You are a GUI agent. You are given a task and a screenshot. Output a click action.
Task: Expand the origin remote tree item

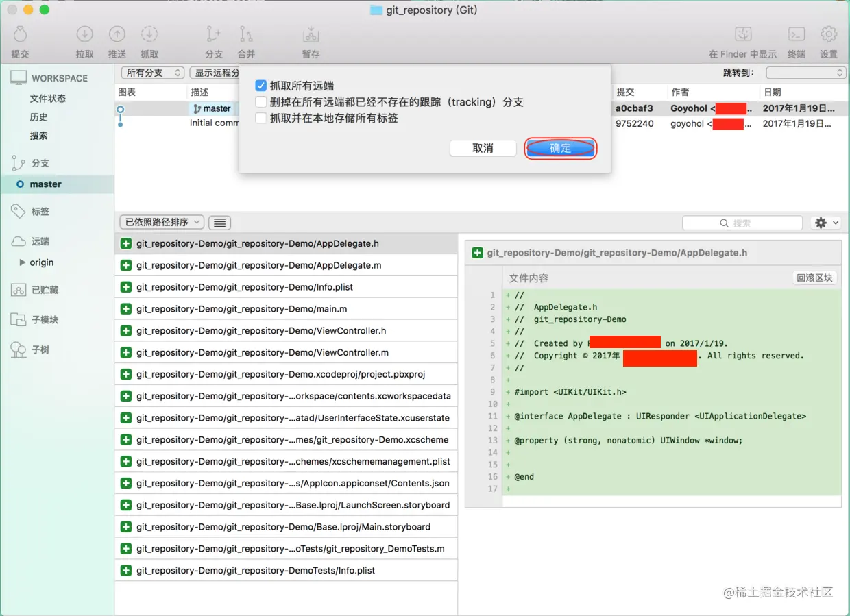click(x=23, y=262)
